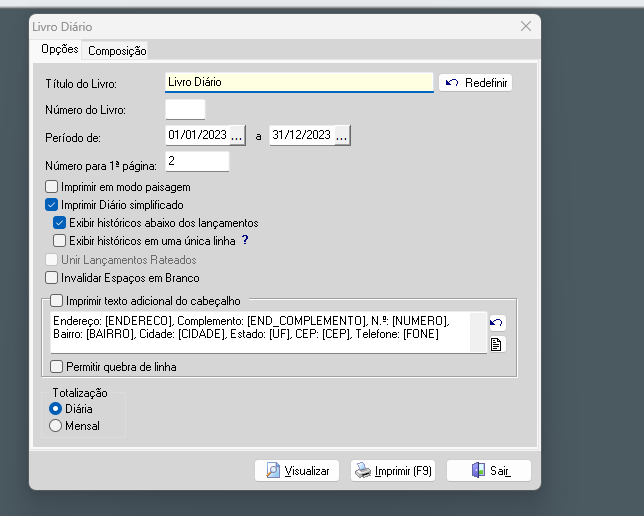Viewport: 644px width, 516px height.
Task: Toggle Permitir quebra de linha
Action: tap(56, 367)
